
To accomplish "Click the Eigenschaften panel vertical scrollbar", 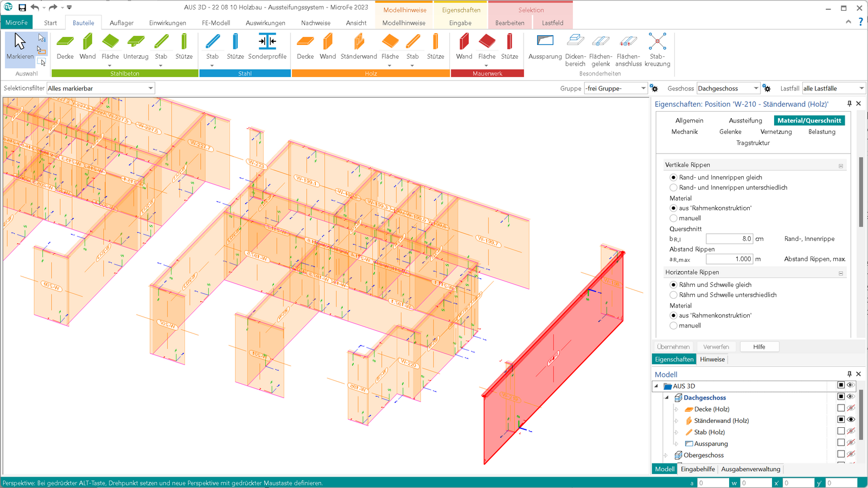I will click(861, 192).
